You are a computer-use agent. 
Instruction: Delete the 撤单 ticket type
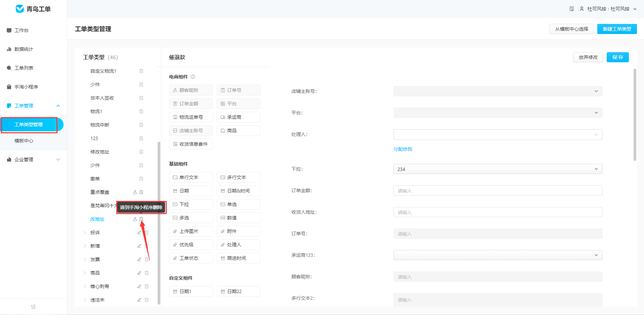(x=141, y=179)
